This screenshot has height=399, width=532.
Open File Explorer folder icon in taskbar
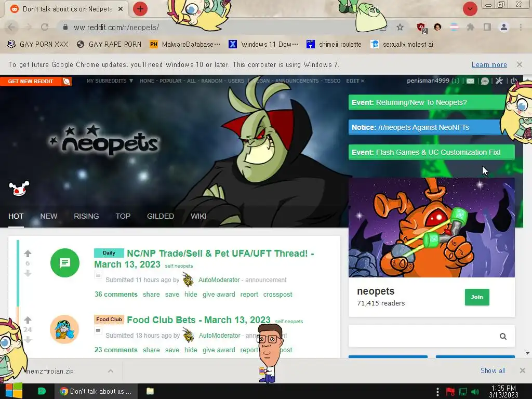[x=150, y=391]
